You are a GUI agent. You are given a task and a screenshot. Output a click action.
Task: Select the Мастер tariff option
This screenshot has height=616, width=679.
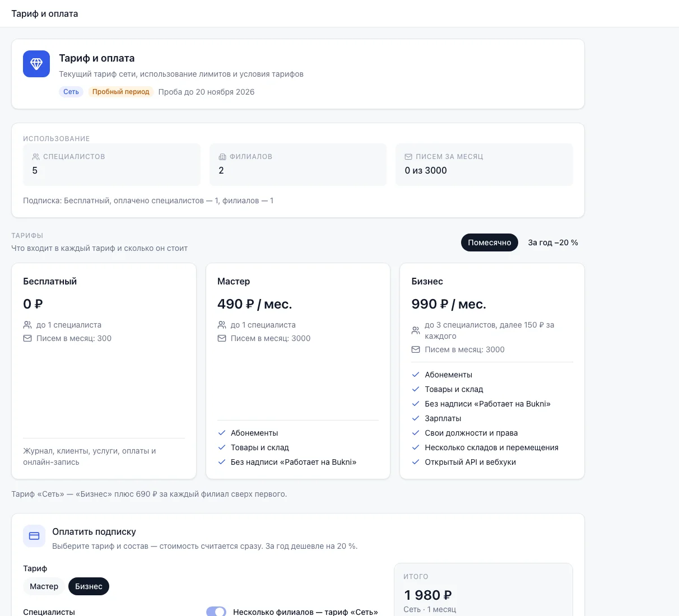(x=44, y=586)
